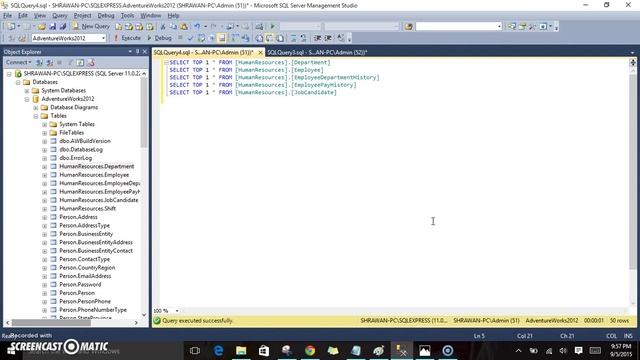The height and width of the screenshot is (360, 640).
Task: Execute the query with the Execute button
Action: click(127, 38)
